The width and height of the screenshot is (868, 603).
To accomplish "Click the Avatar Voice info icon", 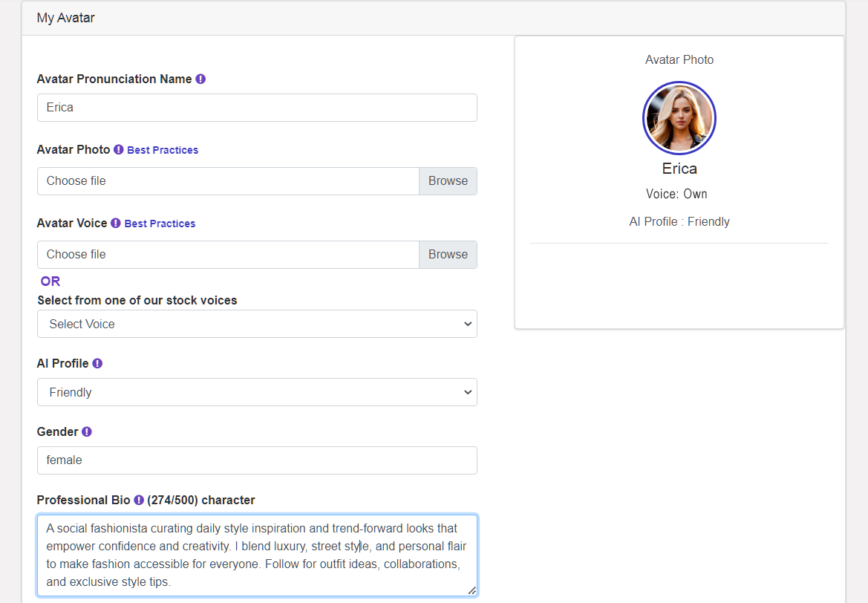I will [x=116, y=223].
